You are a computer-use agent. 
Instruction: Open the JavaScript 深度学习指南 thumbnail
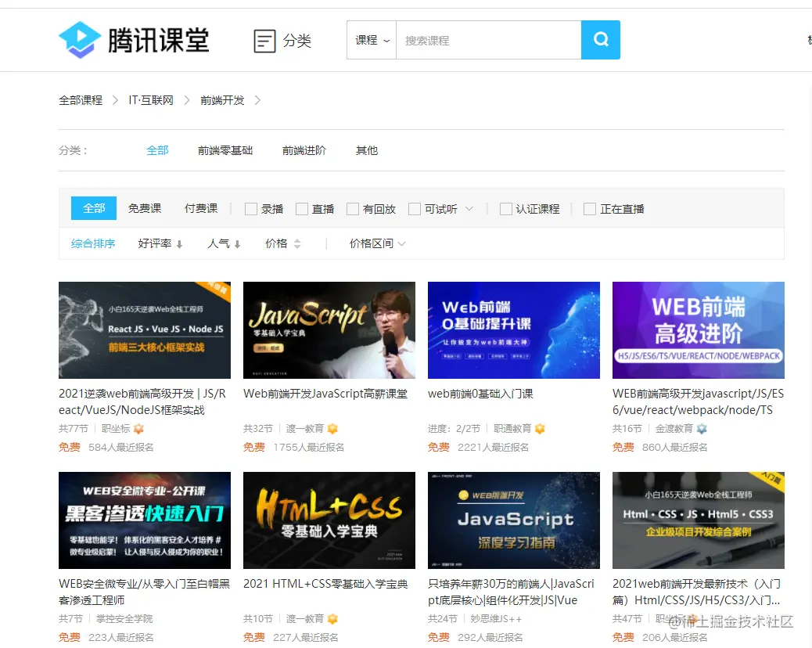coord(514,520)
